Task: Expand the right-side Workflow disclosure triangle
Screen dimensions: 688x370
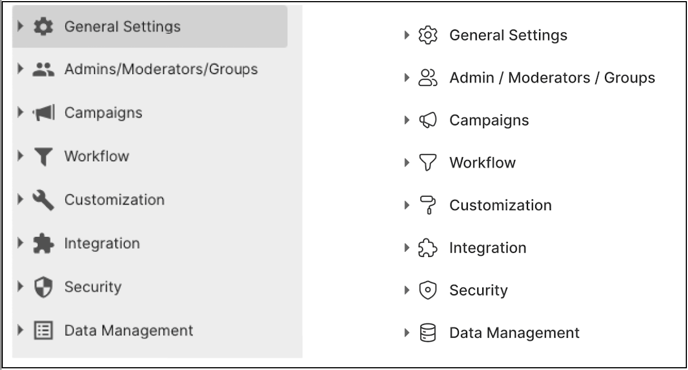Action: [x=406, y=162]
